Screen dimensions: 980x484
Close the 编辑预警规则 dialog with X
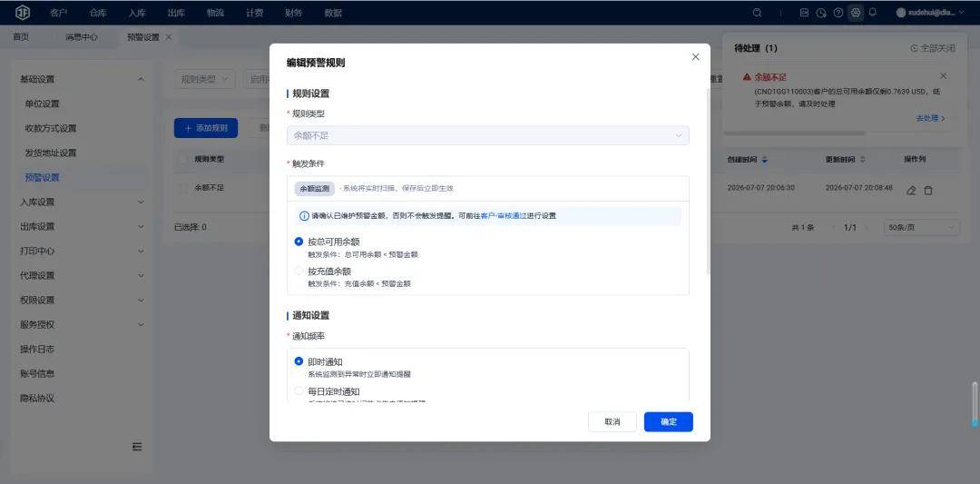(x=696, y=57)
